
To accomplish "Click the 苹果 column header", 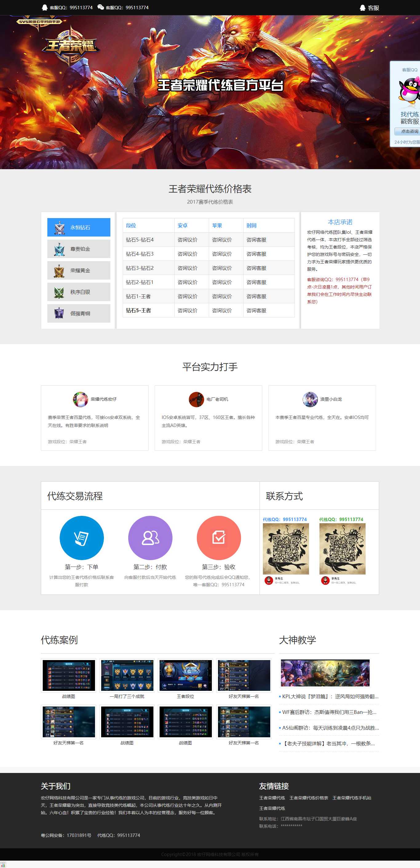I will click(x=217, y=226).
